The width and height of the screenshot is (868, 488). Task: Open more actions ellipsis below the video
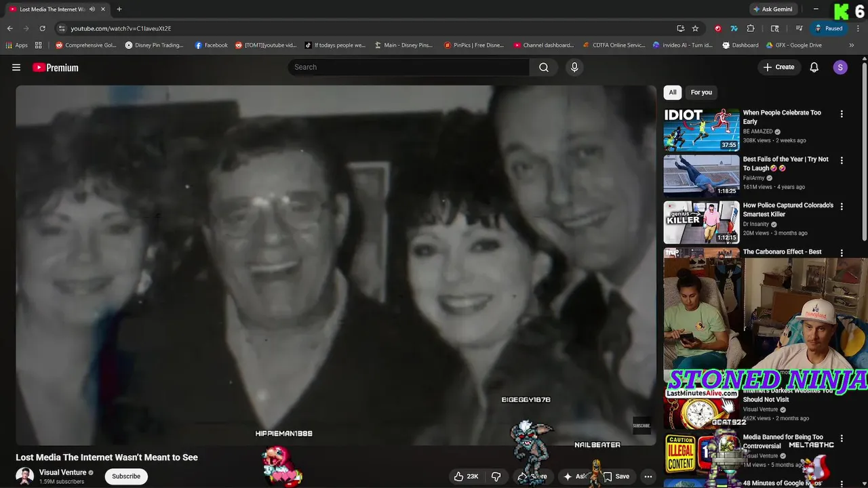point(648,476)
